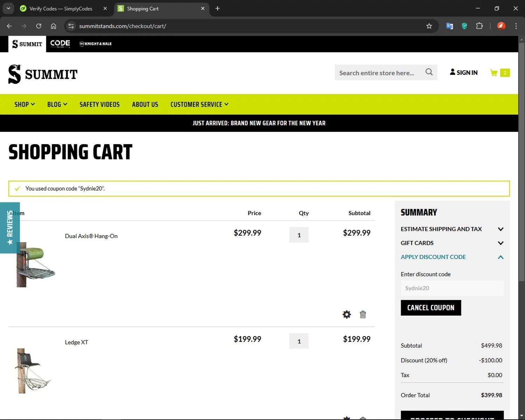Image resolution: width=525 pixels, height=420 pixels.
Task: Click the Sign In link
Action: coord(464,73)
